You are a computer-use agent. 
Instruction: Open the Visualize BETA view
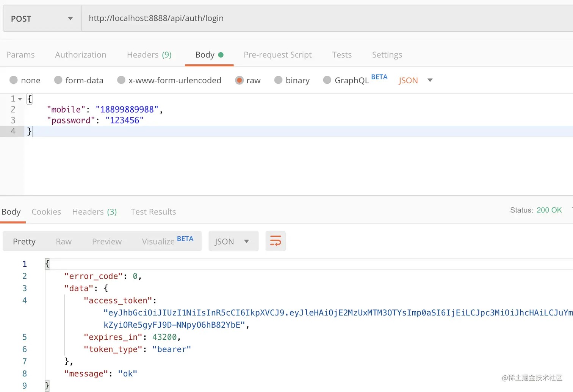(x=168, y=241)
